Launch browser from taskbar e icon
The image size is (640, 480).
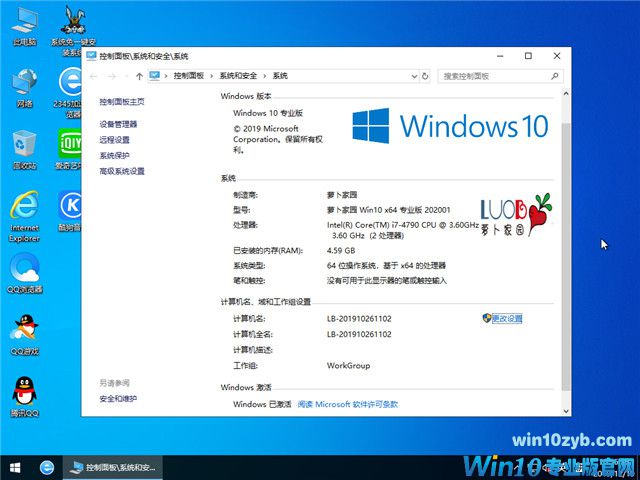pos(47,467)
